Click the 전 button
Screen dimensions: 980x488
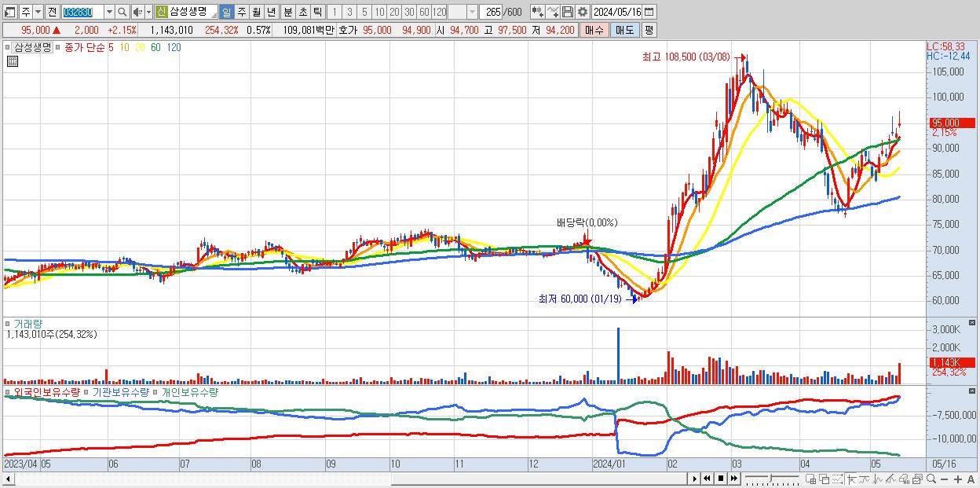(52, 12)
